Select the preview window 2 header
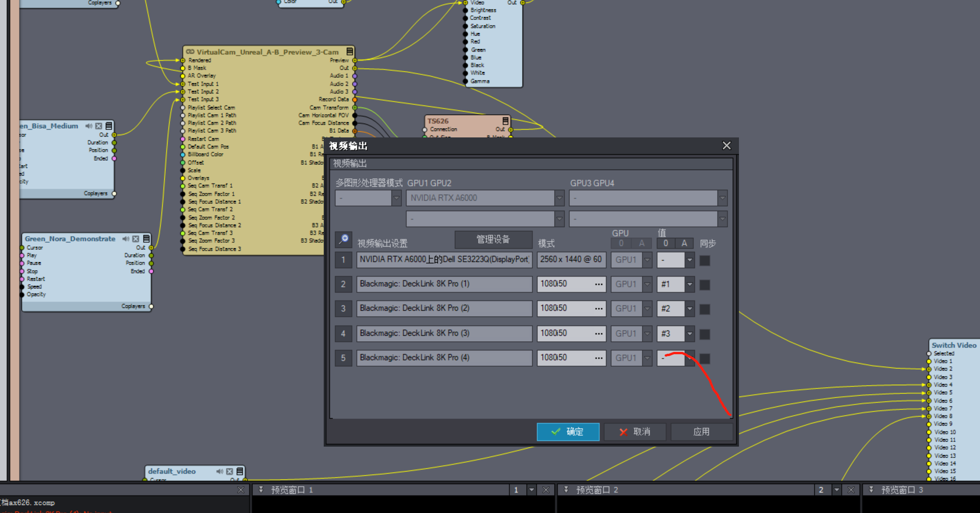Image resolution: width=980 pixels, height=513 pixels. click(x=597, y=490)
